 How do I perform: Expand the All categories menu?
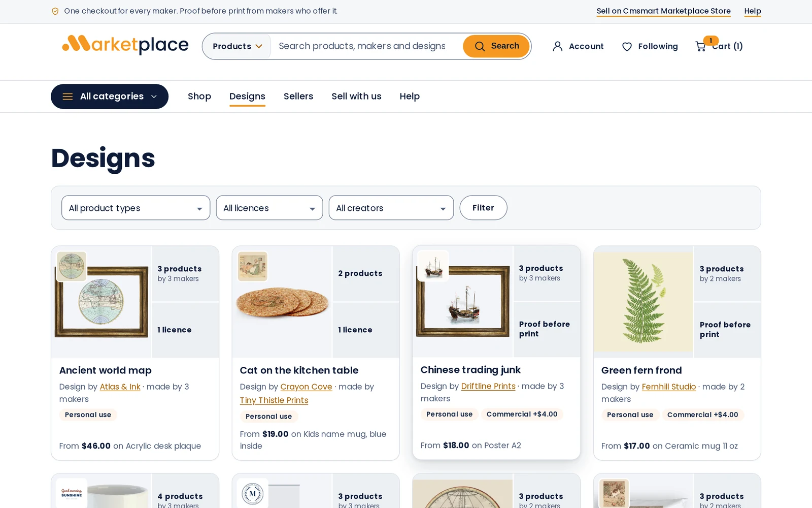(110, 97)
